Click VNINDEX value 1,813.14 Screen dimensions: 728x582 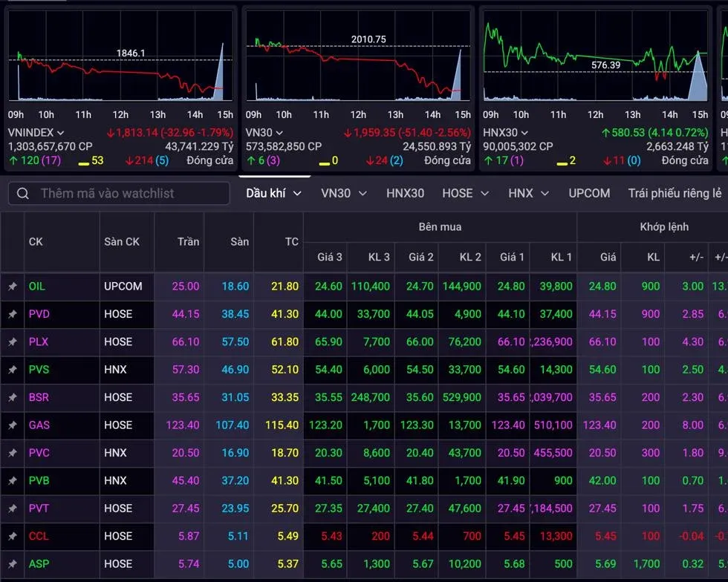[x=137, y=133]
